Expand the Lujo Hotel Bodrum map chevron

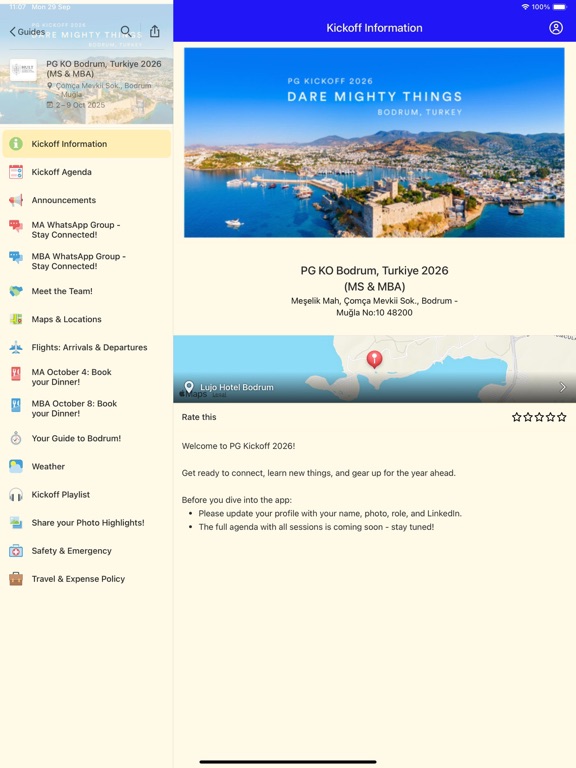(562, 387)
